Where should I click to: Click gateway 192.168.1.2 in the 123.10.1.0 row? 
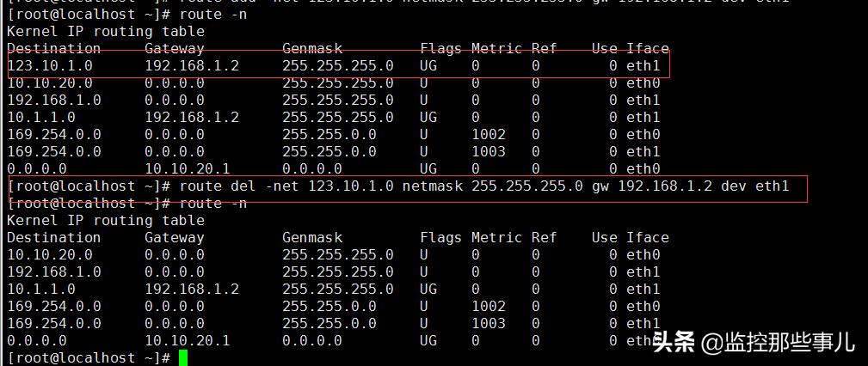192,66
